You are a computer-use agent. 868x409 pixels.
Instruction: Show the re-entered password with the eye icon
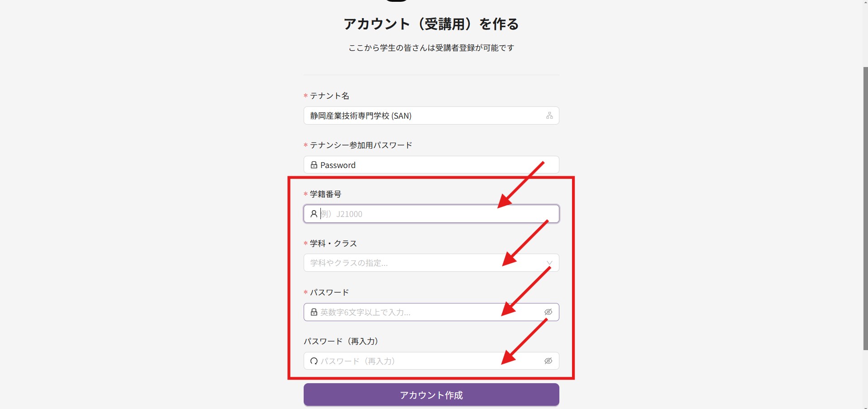point(548,361)
